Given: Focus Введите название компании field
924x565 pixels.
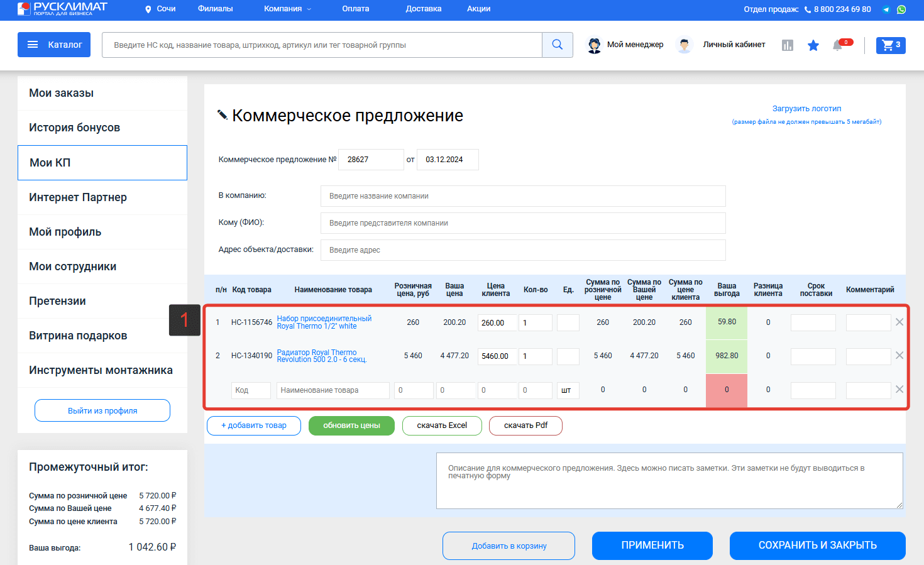Looking at the screenshot, I should click(523, 196).
